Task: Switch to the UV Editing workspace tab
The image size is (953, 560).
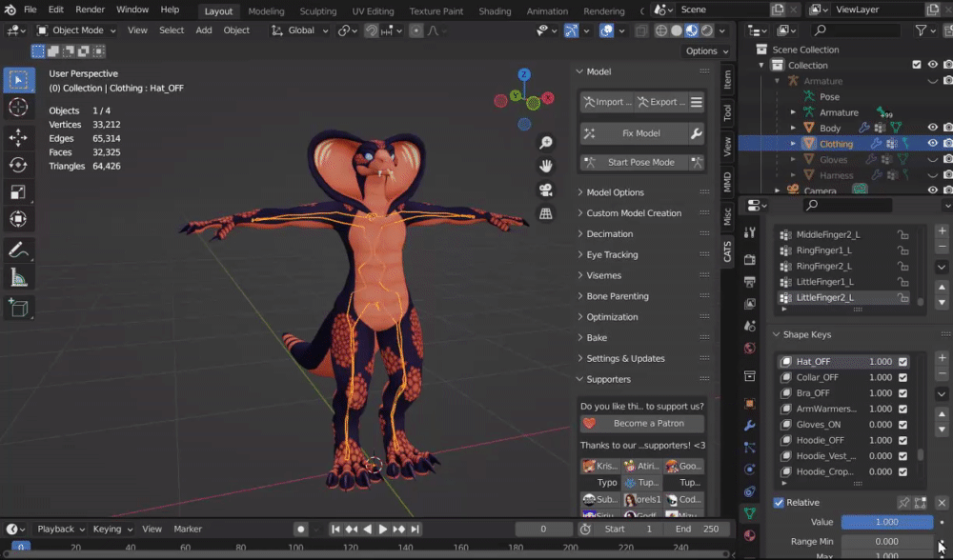Action: pyautogui.click(x=373, y=10)
